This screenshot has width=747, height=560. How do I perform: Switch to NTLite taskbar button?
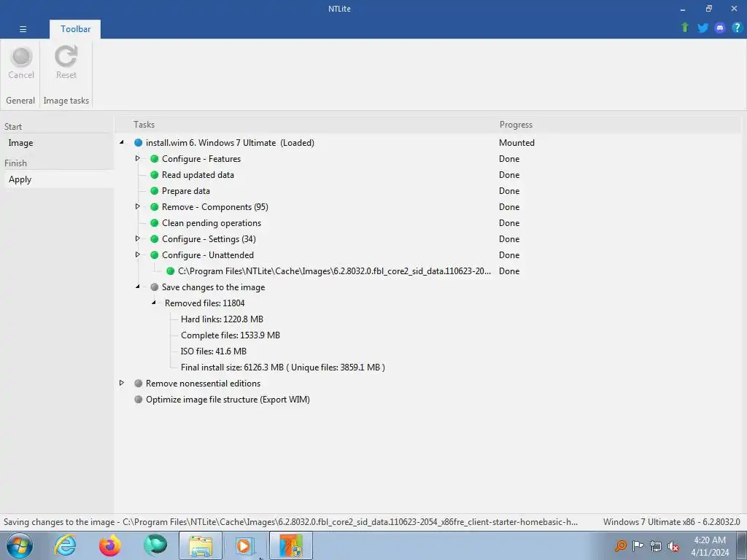(291, 545)
